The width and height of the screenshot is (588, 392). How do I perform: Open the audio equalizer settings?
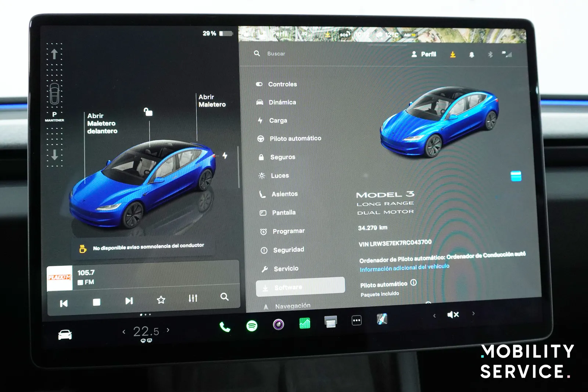[x=193, y=298]
